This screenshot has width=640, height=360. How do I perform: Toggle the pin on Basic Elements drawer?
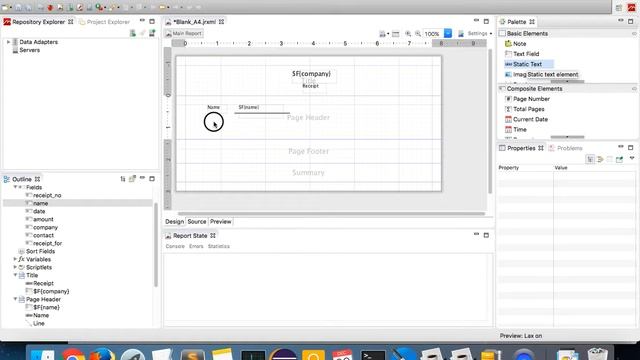634,33
